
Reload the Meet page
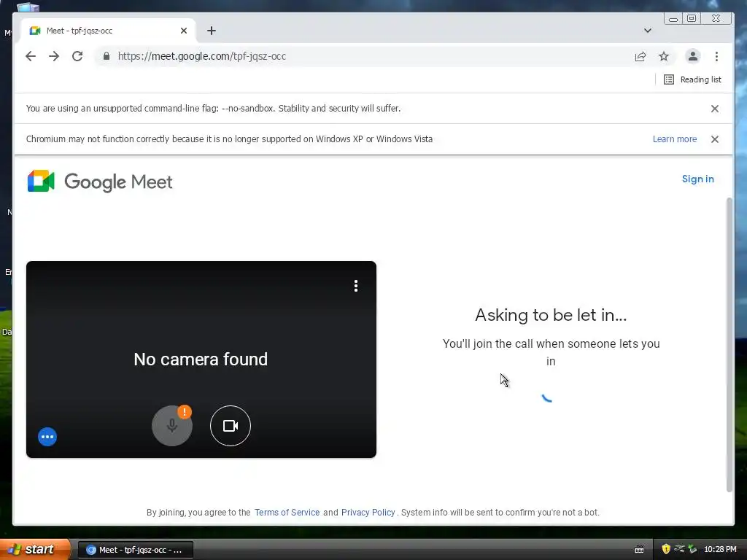(77, 56)
